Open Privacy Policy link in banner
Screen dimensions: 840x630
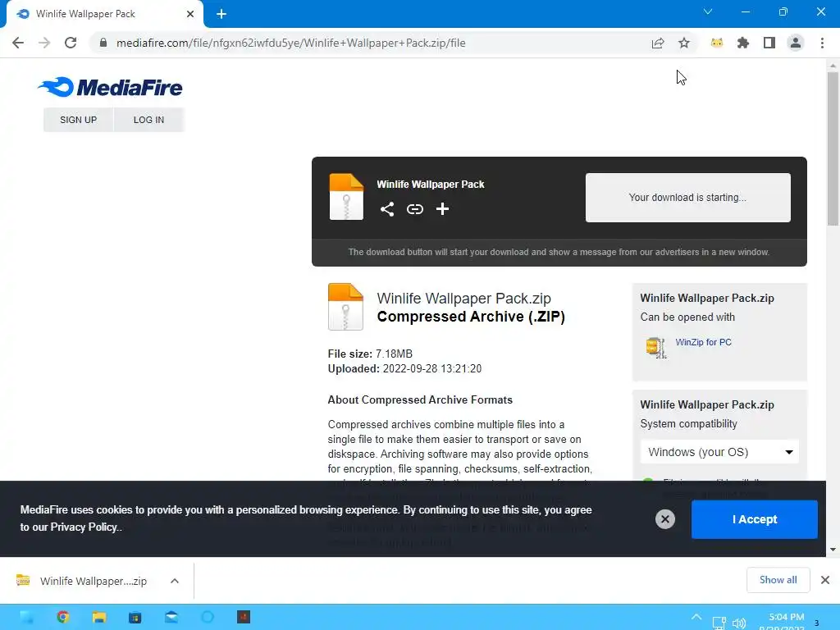tap(84, 527)
